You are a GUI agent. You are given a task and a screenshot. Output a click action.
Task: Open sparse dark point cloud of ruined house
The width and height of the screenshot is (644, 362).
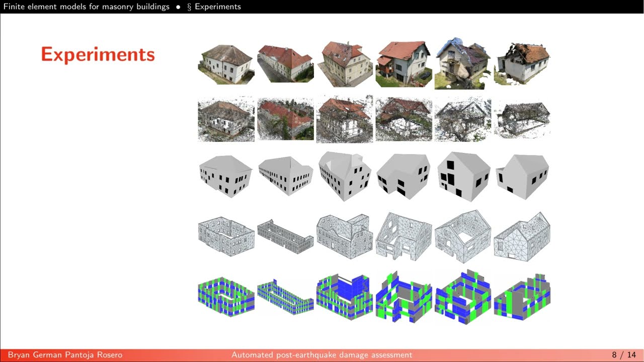(522, 120)
